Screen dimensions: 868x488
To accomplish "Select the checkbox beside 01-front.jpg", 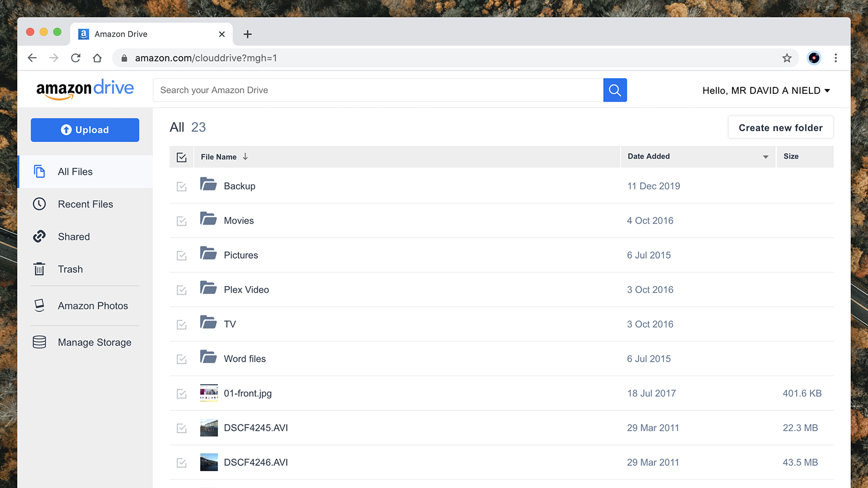I will coord(181,394).
